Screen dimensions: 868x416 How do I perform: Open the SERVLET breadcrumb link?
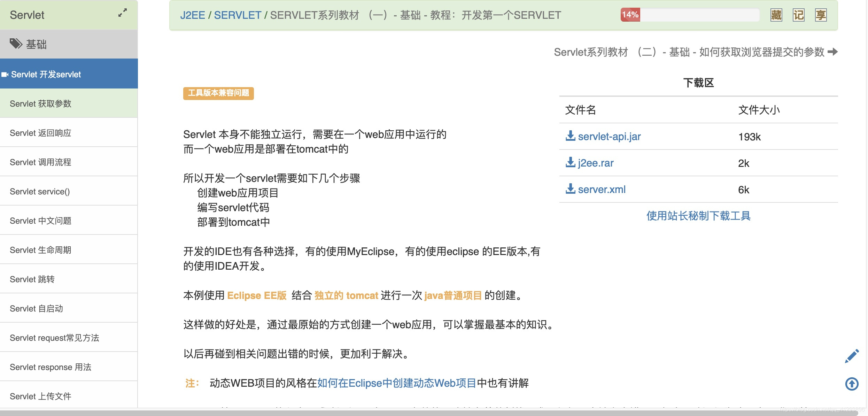coord(238,15)
